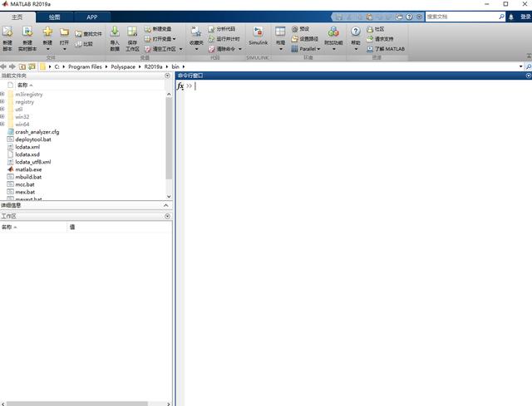Click R2019a in the address path
This screenshot has height=406, width=532.
153,66
